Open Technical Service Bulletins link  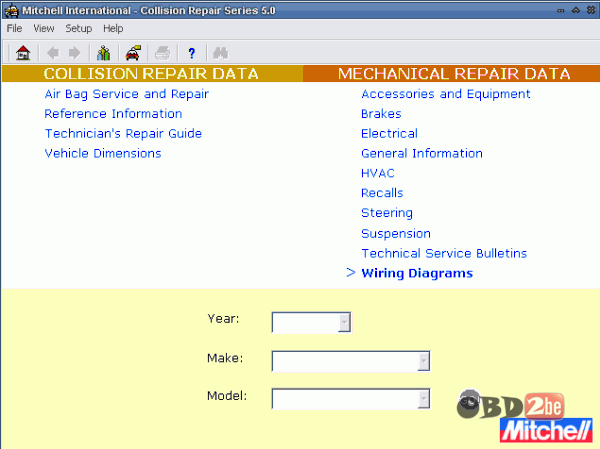(x=444, y=253)
